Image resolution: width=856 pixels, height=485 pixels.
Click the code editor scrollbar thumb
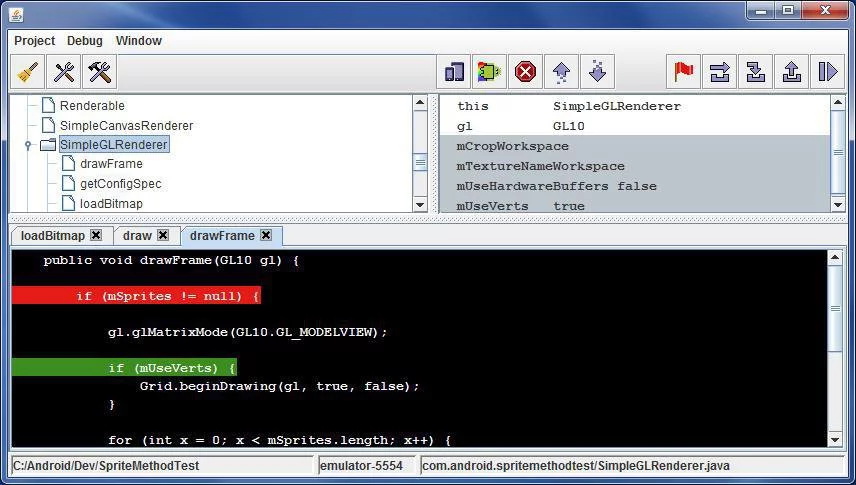[835, 309]
